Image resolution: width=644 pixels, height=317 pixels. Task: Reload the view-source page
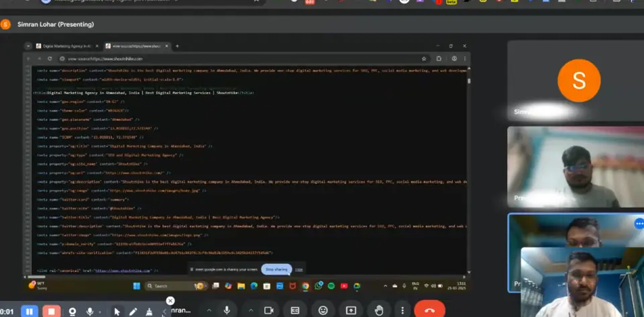(x=50, y=59)
